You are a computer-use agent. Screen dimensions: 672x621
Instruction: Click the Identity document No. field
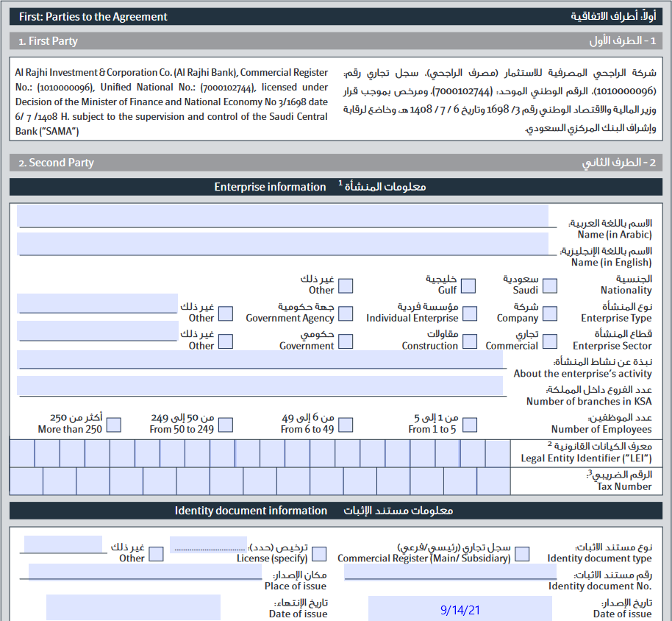(451, 572)
